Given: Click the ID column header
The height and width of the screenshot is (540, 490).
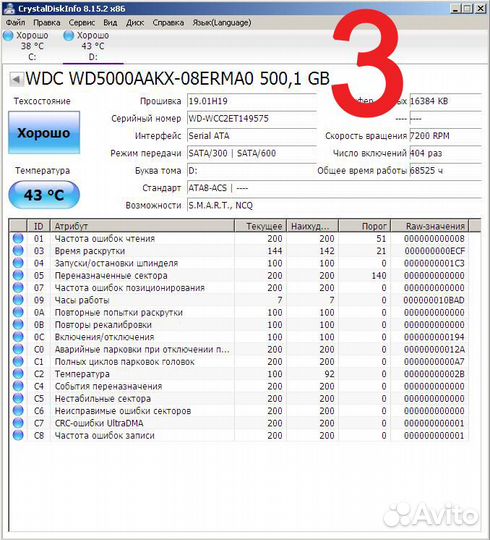Looking at the screenshot, I should (39, 226).
